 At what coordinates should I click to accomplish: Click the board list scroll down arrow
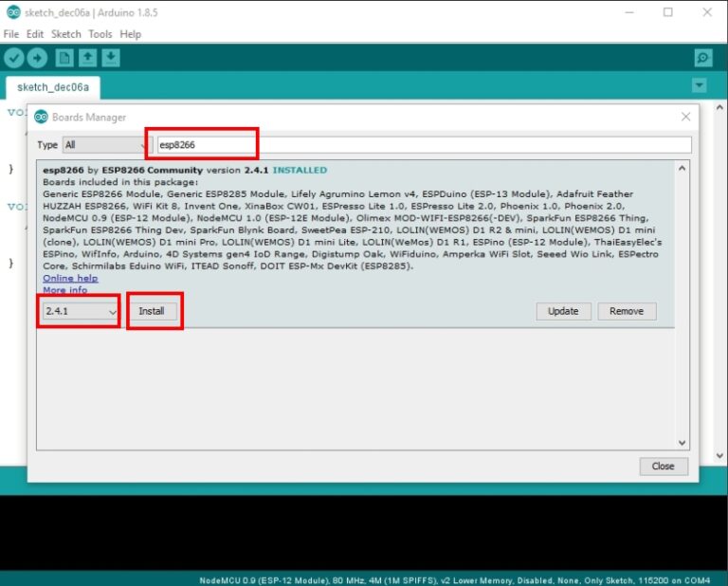click(682, 443)
